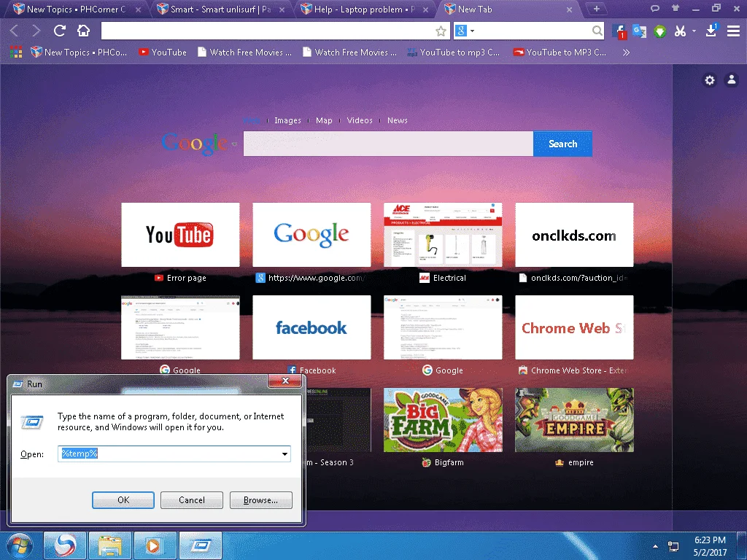This screenshot has width=747, height=560.
Task: Click the network tray icon
Action: click(x=673, y=546)
